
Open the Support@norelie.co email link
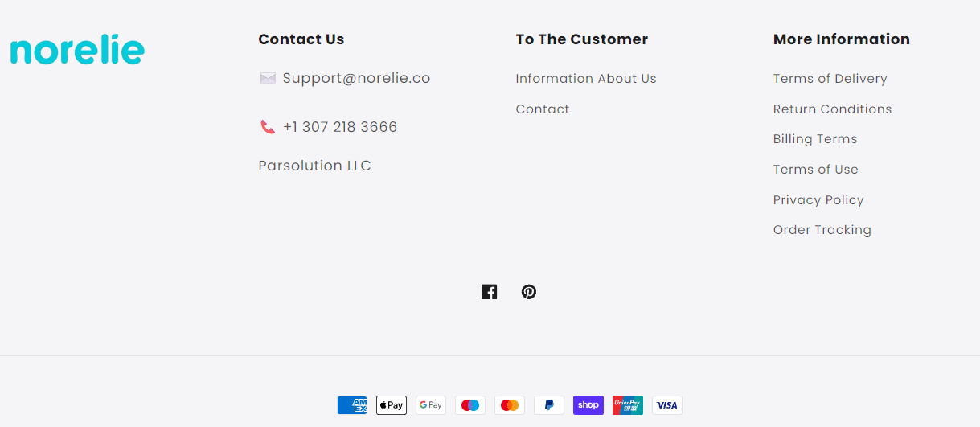pos(356,78)
